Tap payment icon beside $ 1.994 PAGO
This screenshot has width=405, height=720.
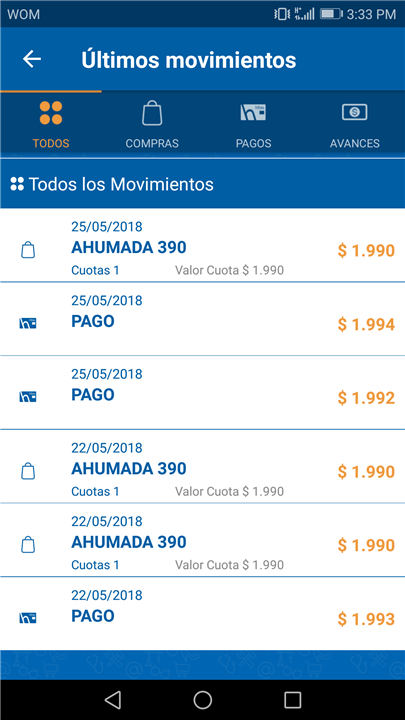point(28,324)
